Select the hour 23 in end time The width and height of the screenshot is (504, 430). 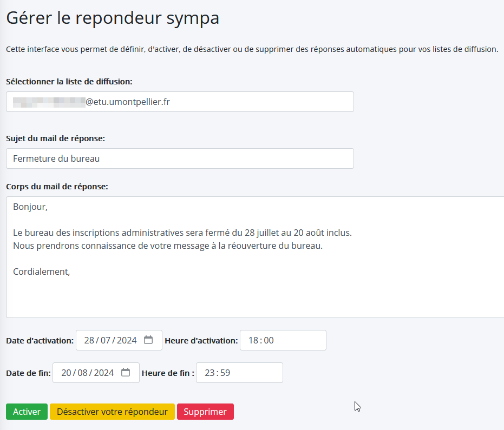[210, 373]
